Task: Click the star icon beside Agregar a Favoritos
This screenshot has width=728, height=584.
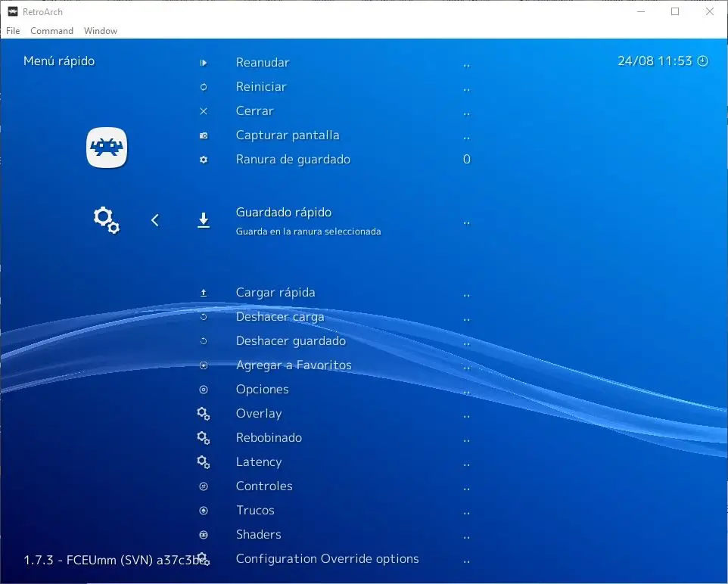Action: tap(204, 365)
